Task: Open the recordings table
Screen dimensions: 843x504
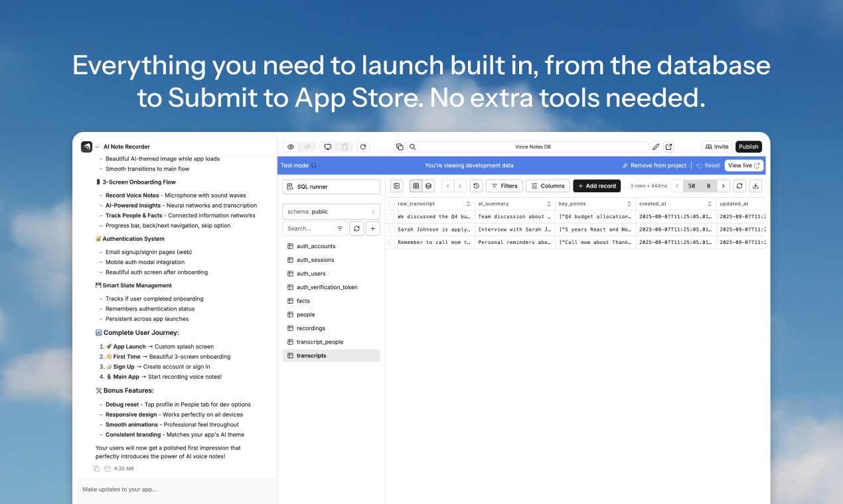Action: (x=331, y=328)
